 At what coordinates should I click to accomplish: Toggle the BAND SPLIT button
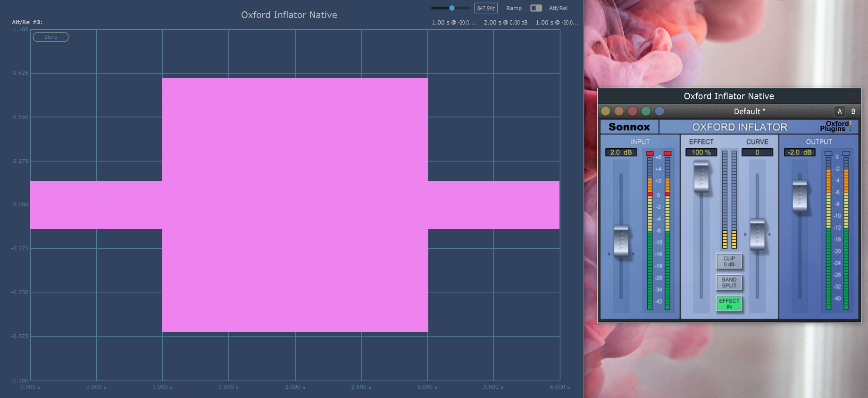729,282
